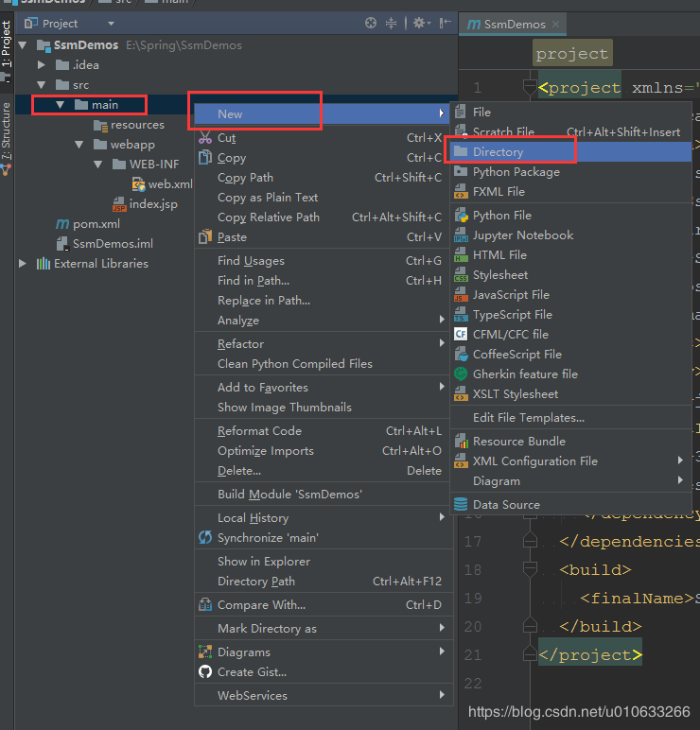
Task: Expand the External Libraries node
Action: 23,264
